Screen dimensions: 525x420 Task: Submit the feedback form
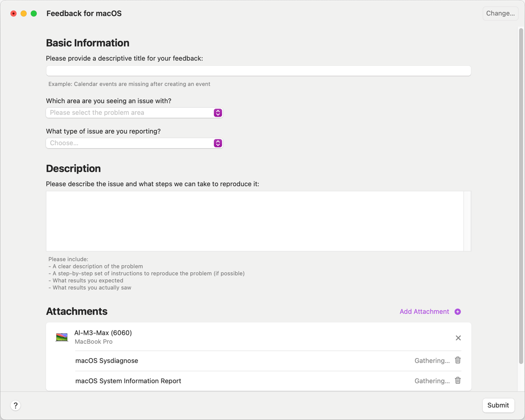point(498,406)
